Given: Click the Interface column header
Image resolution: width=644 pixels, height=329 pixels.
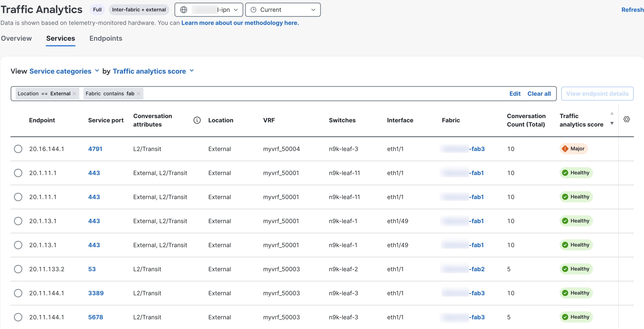Looking at the screenshot, I should coord(400,120).
